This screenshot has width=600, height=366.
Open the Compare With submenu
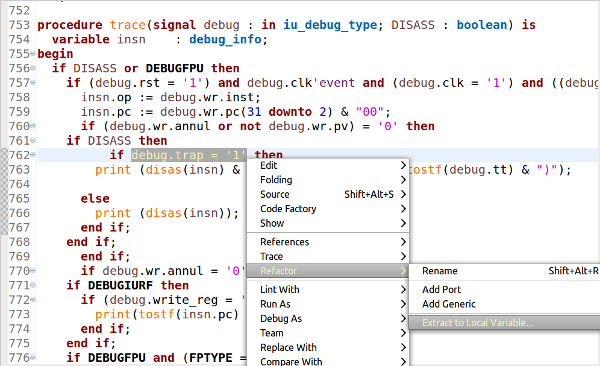[x=328, y=361]
